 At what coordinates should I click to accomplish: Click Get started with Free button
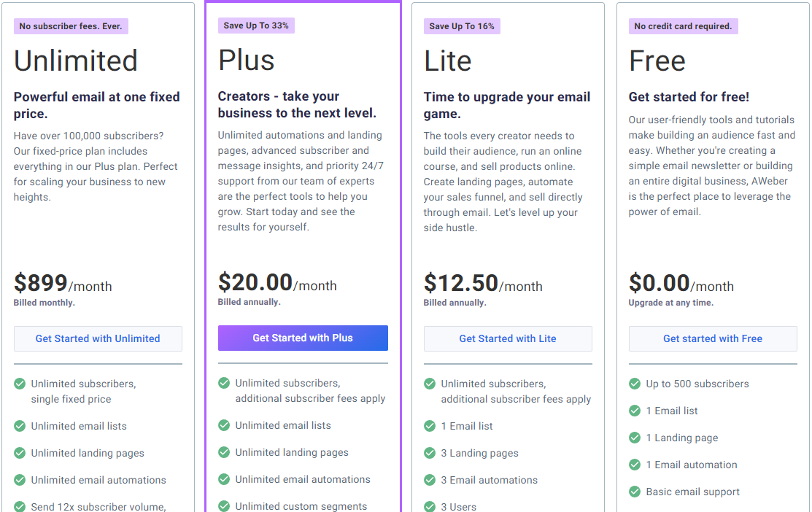click(x=713, y=338)
